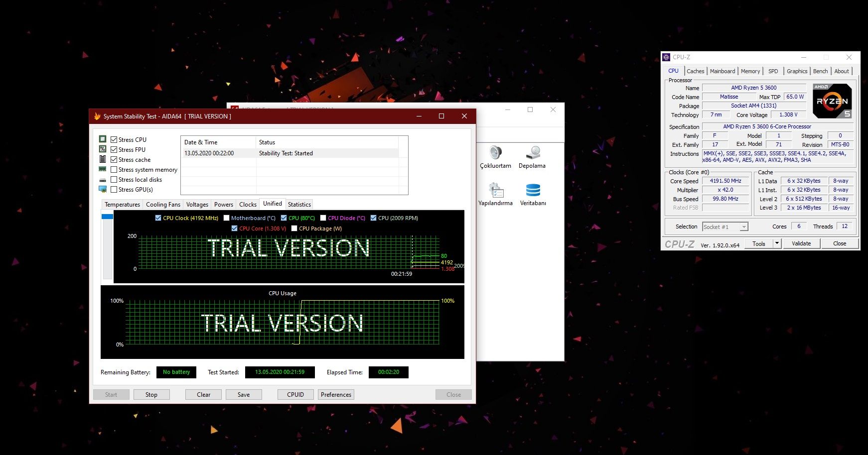Select the Unified tab

(x=273, y=204)
